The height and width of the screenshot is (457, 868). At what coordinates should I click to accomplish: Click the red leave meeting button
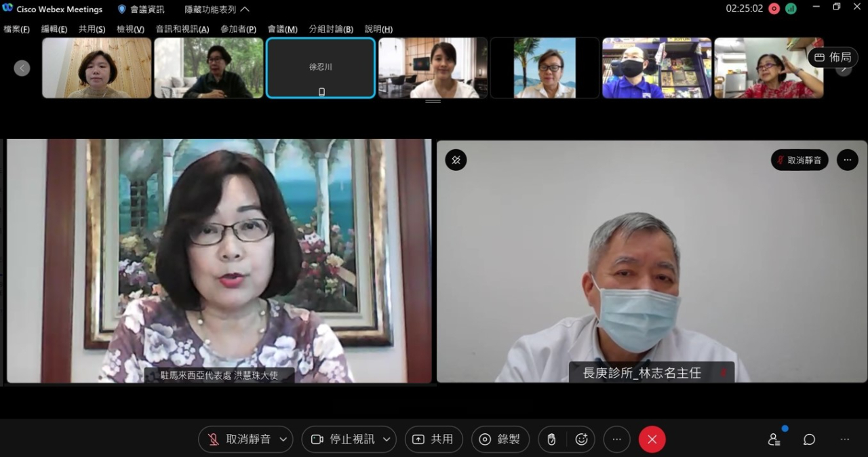652,439
